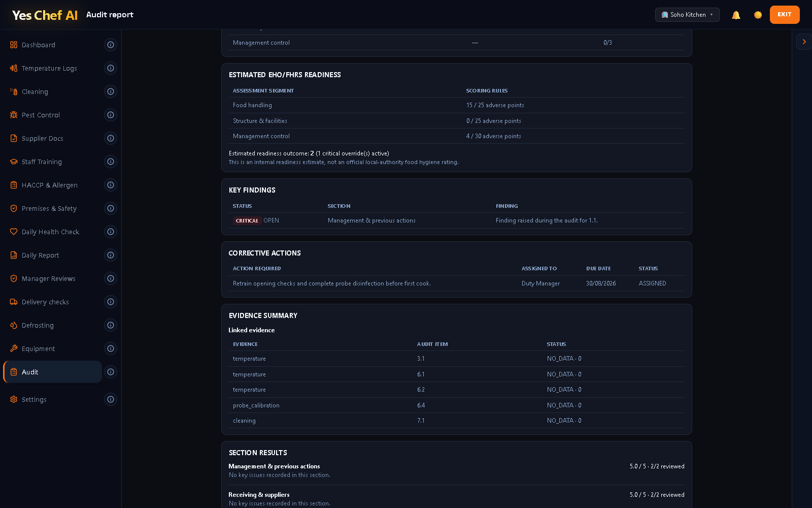Show info for Delivery checks

(x=111, y=302)
